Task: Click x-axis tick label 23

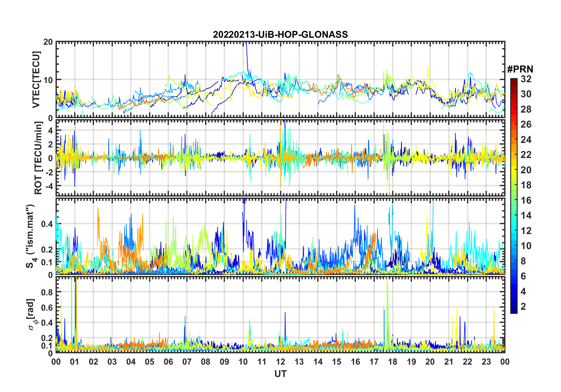Action: [x=486, y=362]
